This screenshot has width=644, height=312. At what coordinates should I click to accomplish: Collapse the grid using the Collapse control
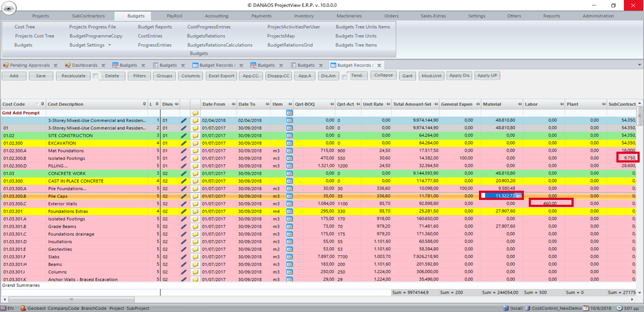click(x=384, y=75)
